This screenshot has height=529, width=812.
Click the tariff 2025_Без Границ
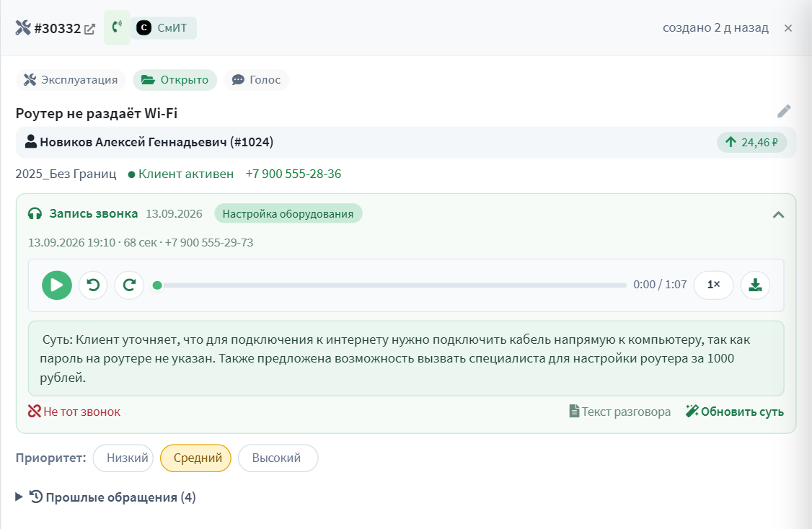(x=66, y=174)
